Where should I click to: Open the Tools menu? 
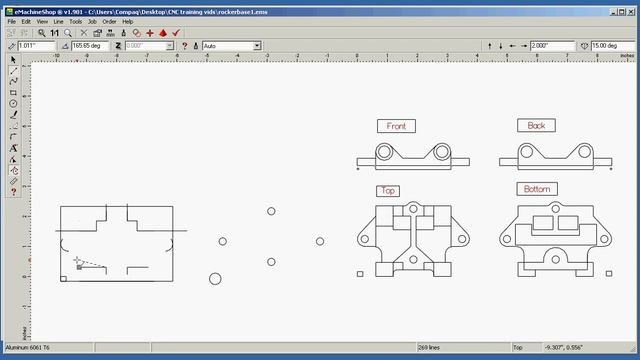[76, 22]
